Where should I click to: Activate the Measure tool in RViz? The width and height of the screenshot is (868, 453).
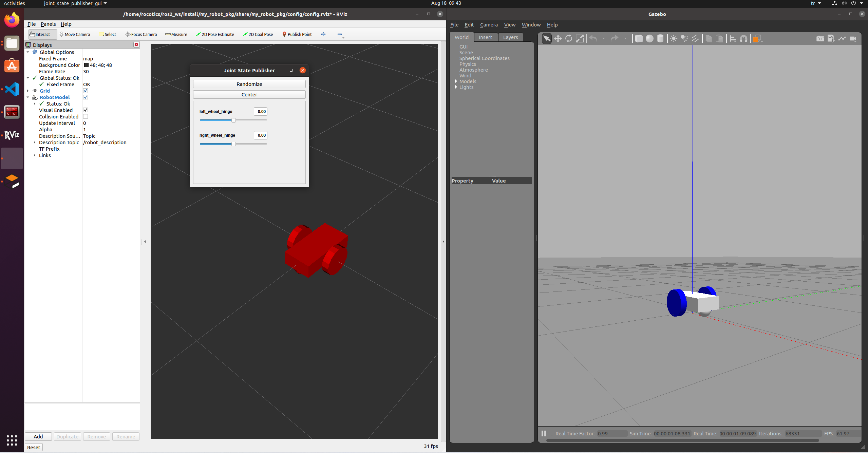pos(176,34)
